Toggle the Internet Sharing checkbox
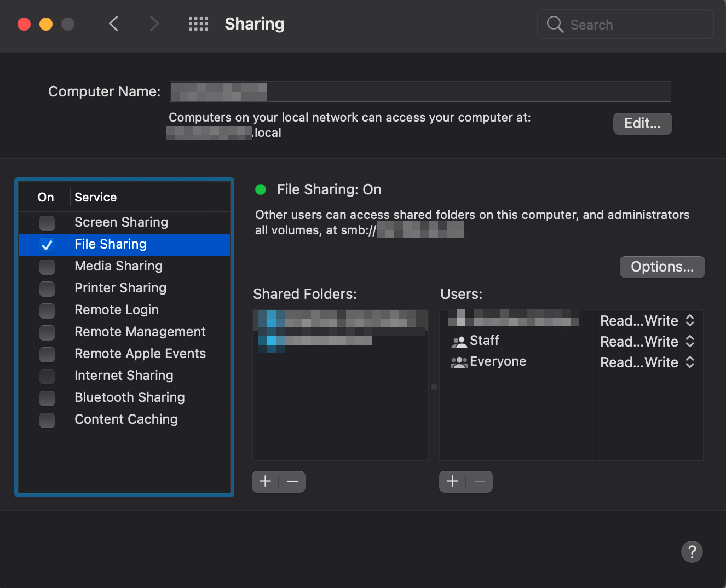The width and height of the screenshot is (726, 588). coord(47,376)
